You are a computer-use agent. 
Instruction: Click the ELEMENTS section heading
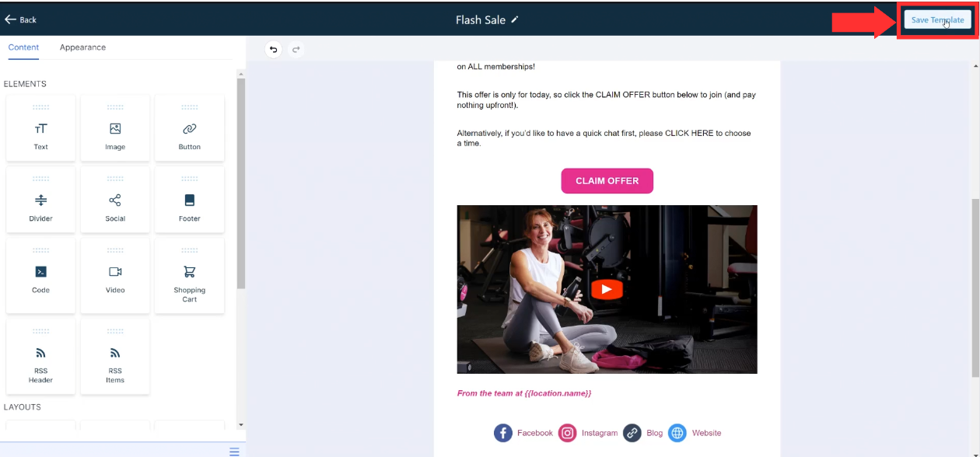coord(25,84)
